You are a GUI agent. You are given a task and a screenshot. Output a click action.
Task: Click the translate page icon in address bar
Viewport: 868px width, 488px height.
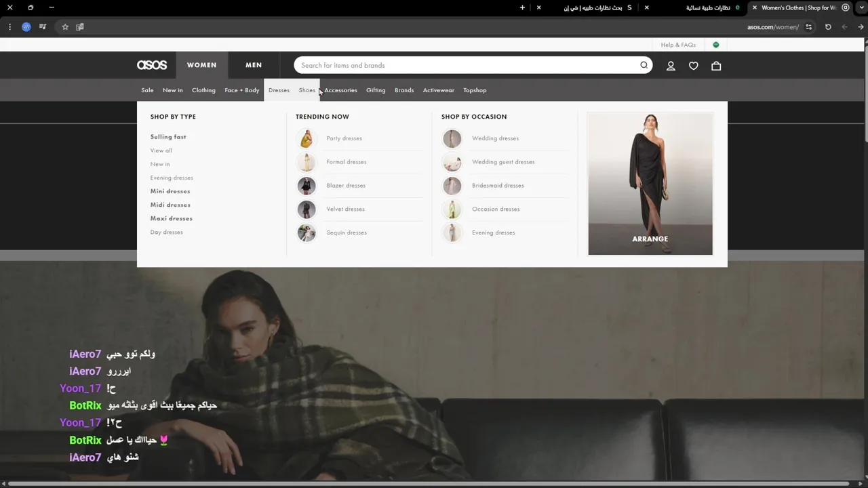tap(80, 27)
